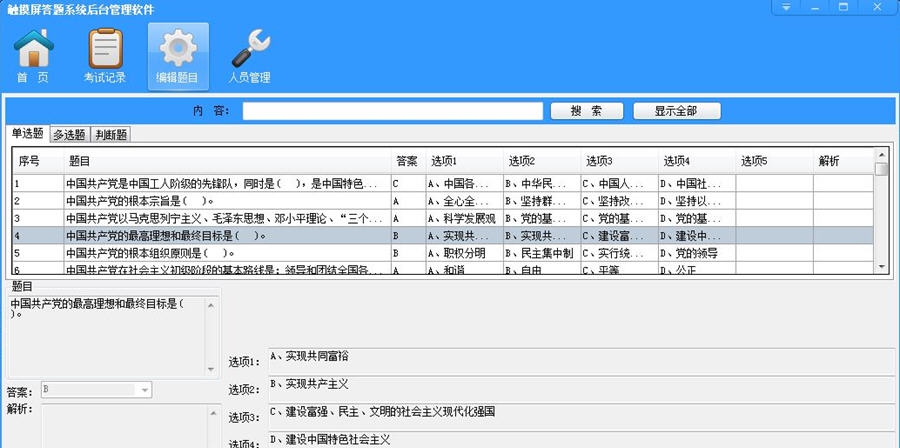Select row 4 question 最高理想和最终目标
900x448 pixels.
point(228,236)
